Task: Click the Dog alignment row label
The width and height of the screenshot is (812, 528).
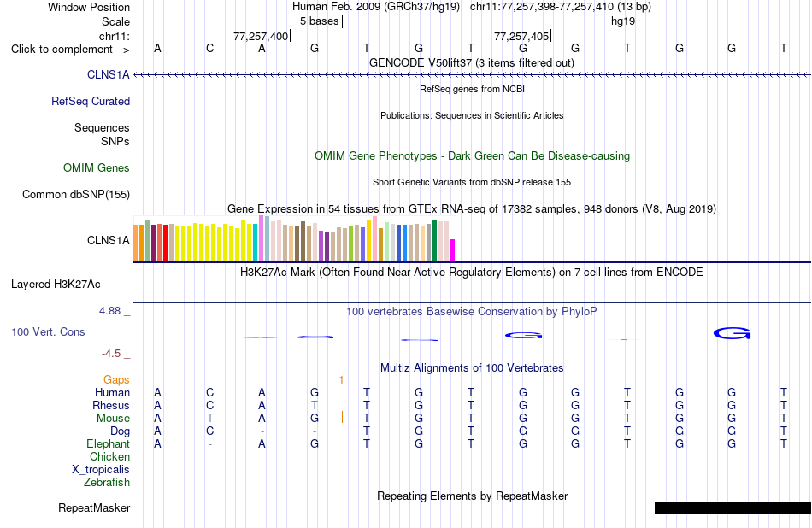Action: click(121, 431)
